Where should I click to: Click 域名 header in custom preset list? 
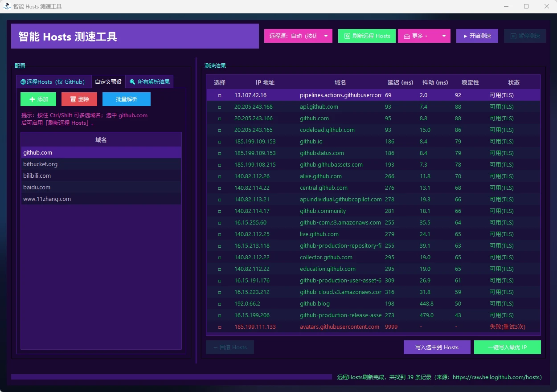click(x=101, y=140)
